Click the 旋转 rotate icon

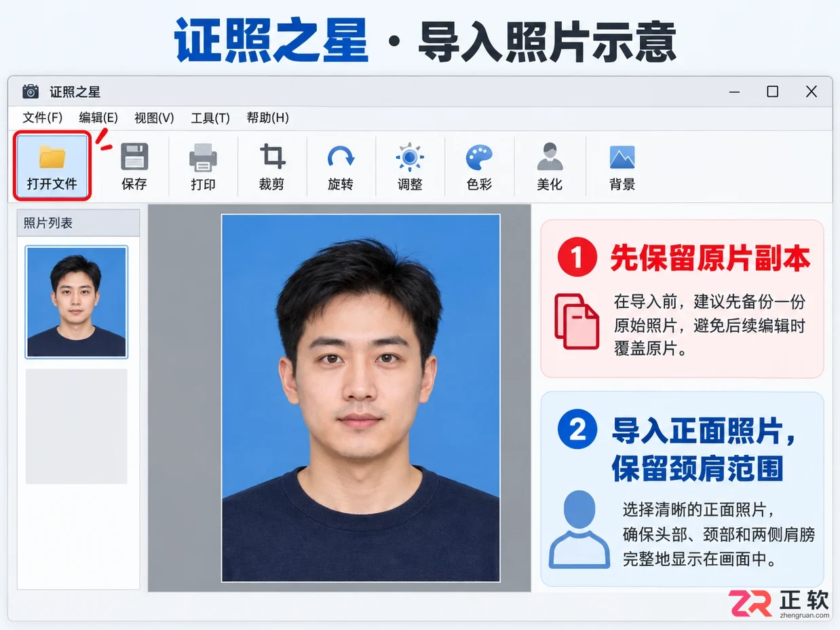coord(341,157)
